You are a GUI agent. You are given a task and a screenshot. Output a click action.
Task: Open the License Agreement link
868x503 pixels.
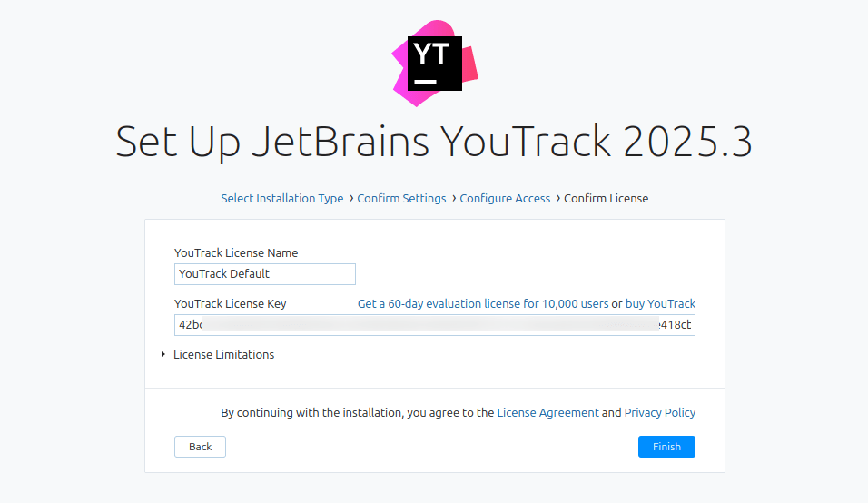[547, 413]
